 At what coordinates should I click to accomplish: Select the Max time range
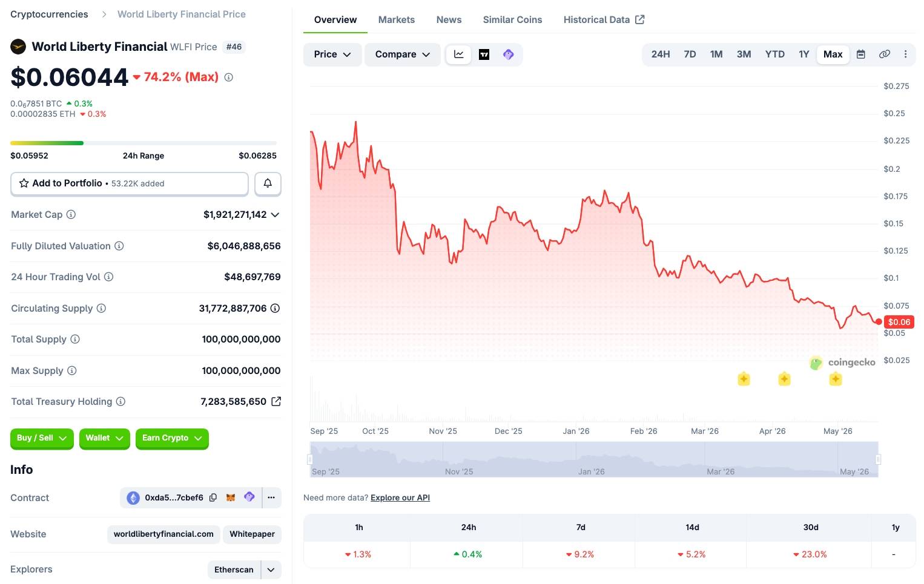(x=833, y=54)
